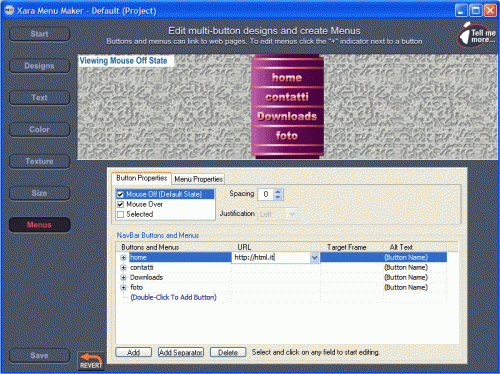Select the Menus section button
The width and height of the screenshot is (500, 374).
39,225
